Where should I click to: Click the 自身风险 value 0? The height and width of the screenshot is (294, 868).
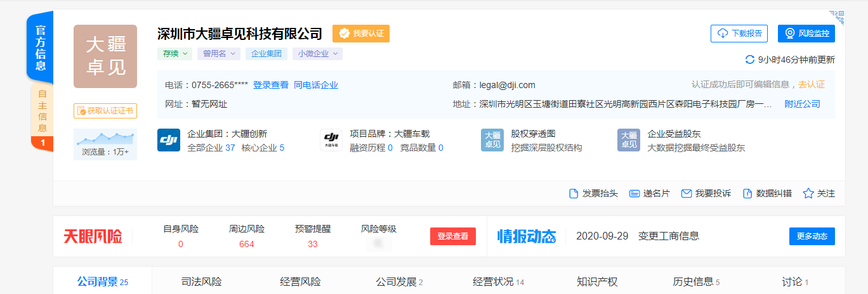click(x=181, y=244)
